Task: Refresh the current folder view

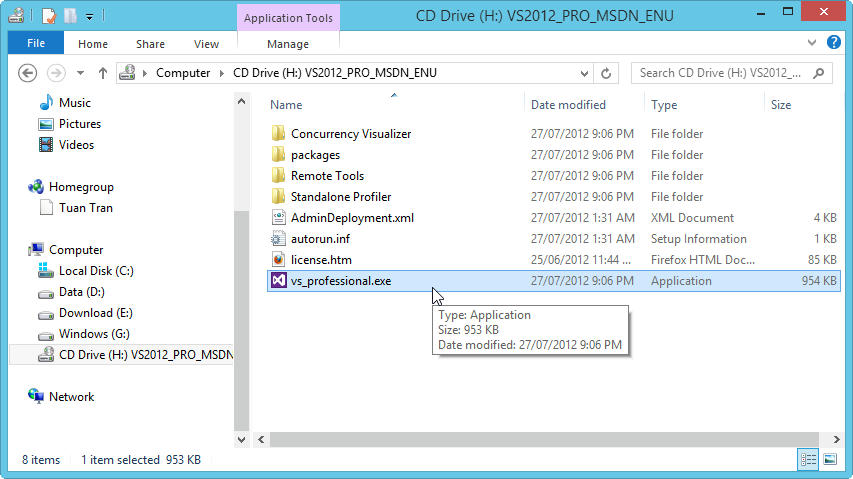Action: pyautogui.click(x=605, y=73)
